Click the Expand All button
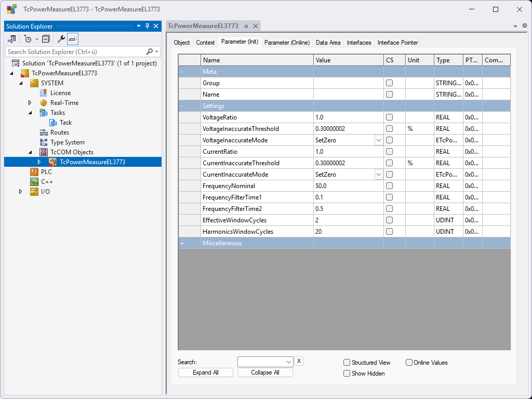This screenshot has width=532, height=399. [206, 373]
